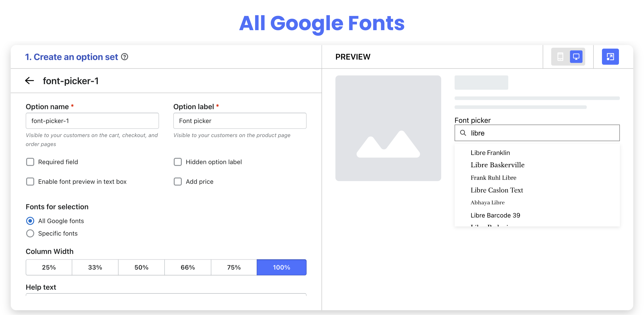The image size is (644, 315).
Task: Tick the Add price checkbox
Action: pyautogui.click(x=178, y=182)
